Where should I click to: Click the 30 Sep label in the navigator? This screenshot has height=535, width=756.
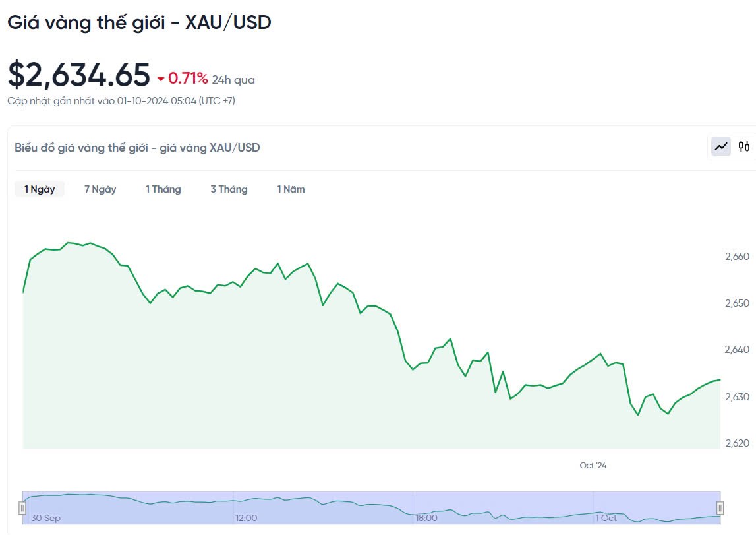point(45,518)
